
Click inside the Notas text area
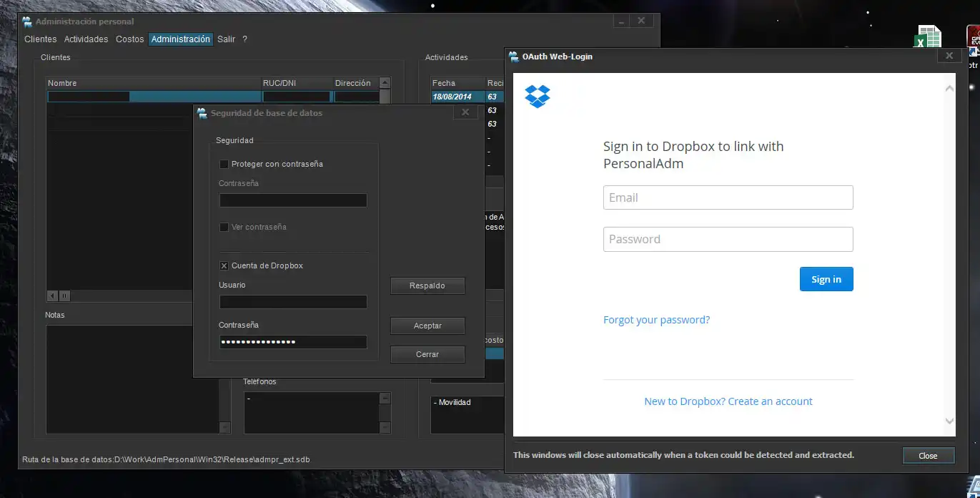click(133, 379)
